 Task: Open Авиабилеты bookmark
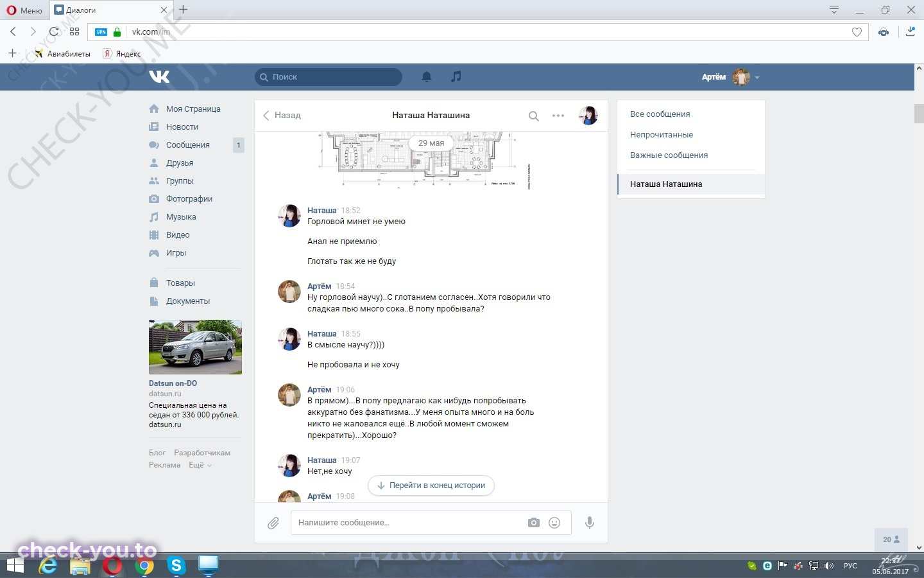[x=63, y=54]
